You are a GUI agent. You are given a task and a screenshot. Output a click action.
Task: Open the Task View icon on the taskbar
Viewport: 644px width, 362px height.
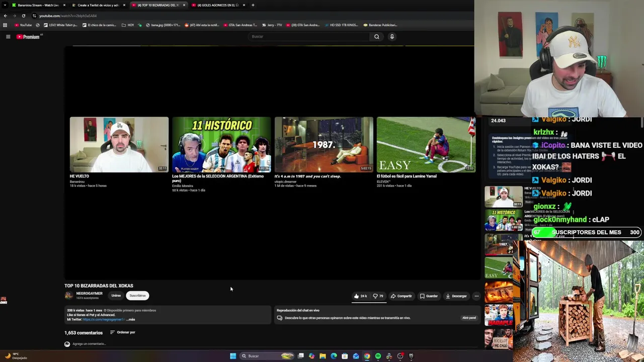(x=300, y=356)
